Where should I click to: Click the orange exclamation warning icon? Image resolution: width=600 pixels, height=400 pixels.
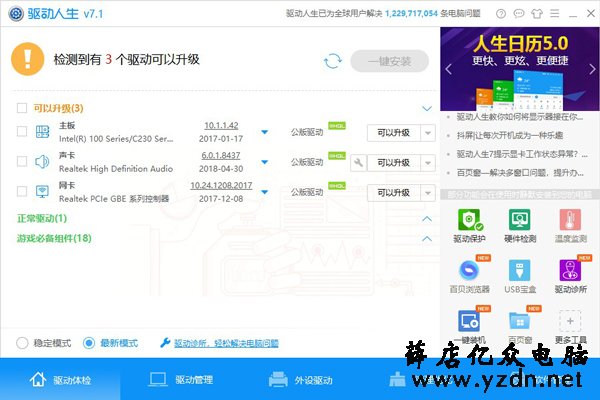(x=28, y=59)
